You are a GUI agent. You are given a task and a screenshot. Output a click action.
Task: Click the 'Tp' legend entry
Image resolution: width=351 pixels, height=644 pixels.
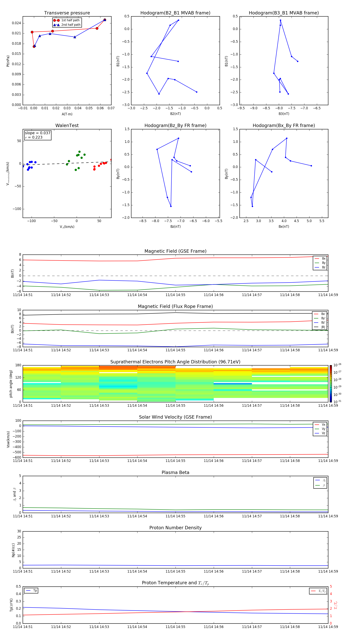pyautogui.click(x=31, y=591)
